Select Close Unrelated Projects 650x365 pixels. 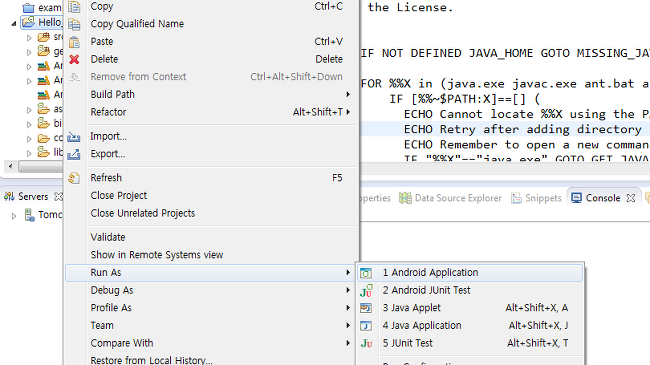coord(212,213)
